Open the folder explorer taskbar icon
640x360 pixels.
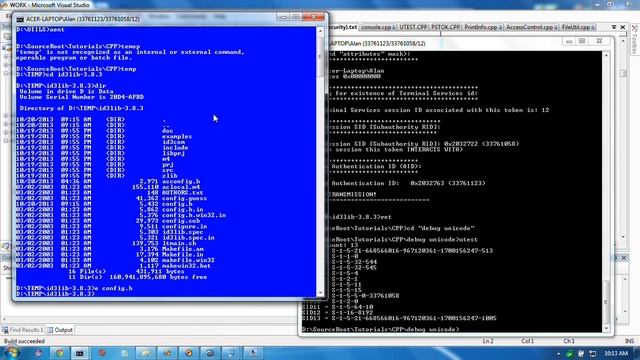(145, 353)
